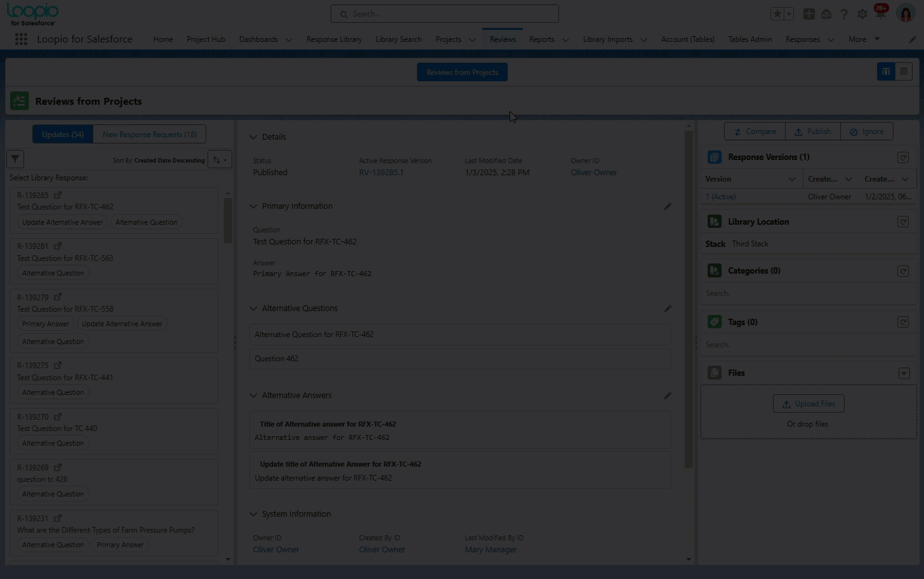Viewport: 924px width, 579px height.
Task: Collapse the Details section
Action: coord(253,137)
